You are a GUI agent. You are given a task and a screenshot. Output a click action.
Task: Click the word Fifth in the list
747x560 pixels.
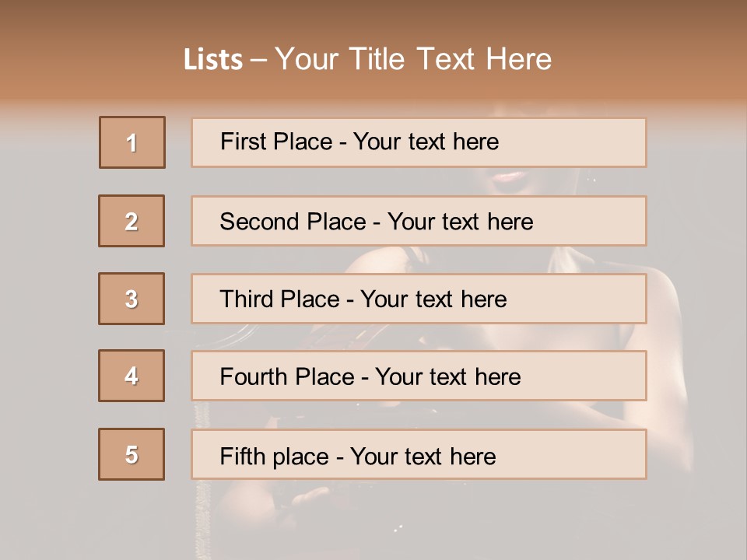pos(243,456)
